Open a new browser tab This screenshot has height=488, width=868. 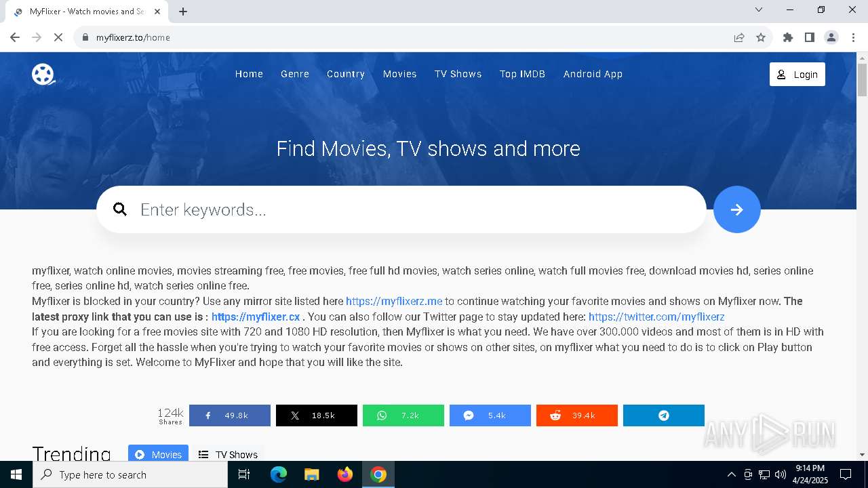point(183,12)
